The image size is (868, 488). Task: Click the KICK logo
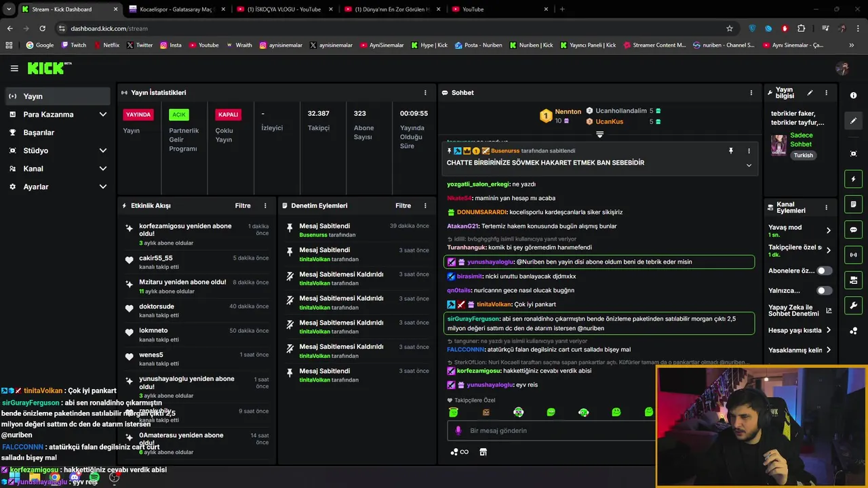pos(49,68)
